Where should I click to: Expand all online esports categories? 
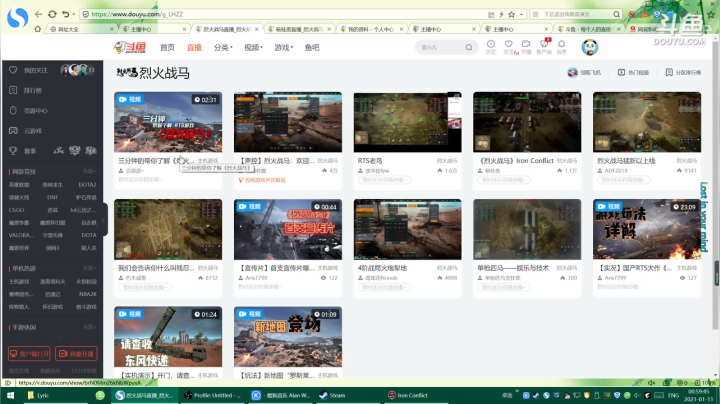point(90,171)
